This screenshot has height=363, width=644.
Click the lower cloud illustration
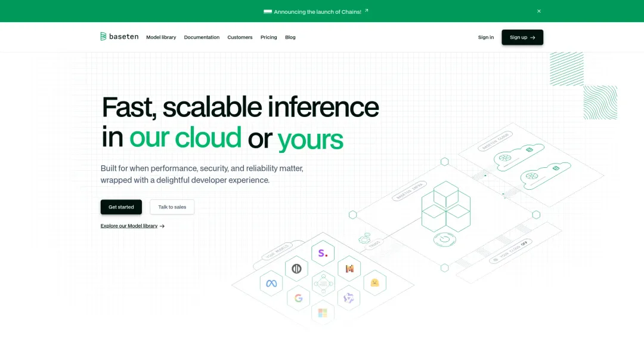546,176
